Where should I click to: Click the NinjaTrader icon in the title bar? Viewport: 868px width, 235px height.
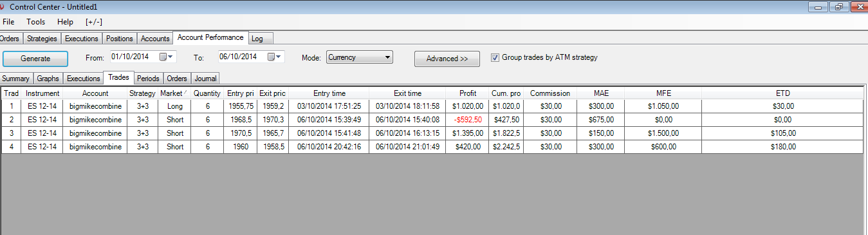click(2, 7)
